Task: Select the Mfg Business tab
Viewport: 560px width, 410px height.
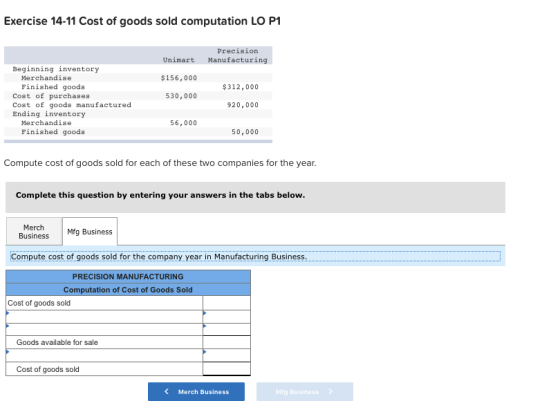Action: 90,231
